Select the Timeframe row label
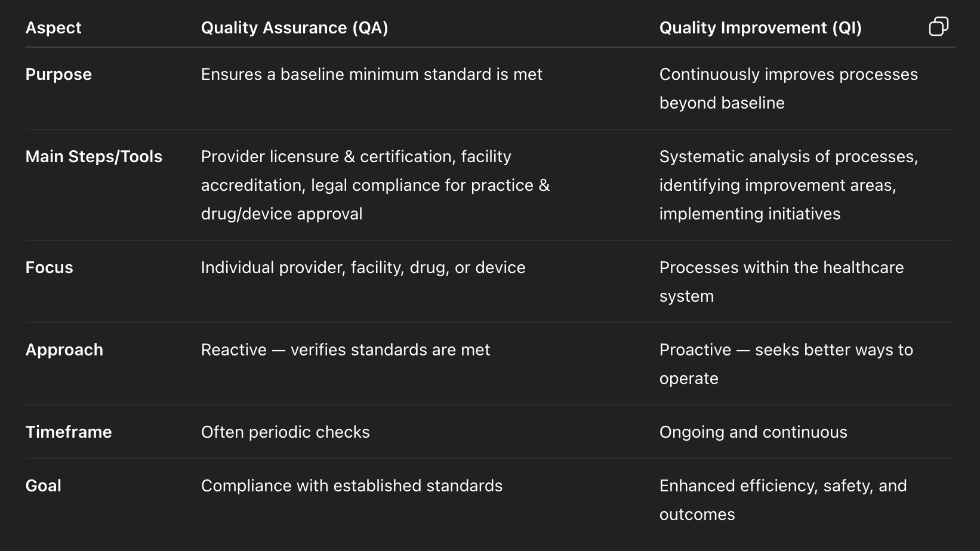Image resolution: width=980 pixels, height=551 pixels. [x=69, y=432]
